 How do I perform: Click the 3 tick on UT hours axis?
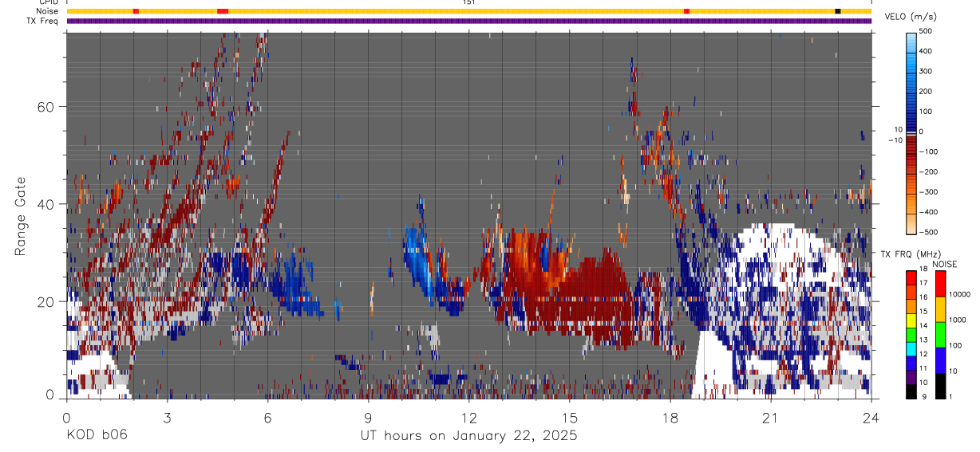167,419
